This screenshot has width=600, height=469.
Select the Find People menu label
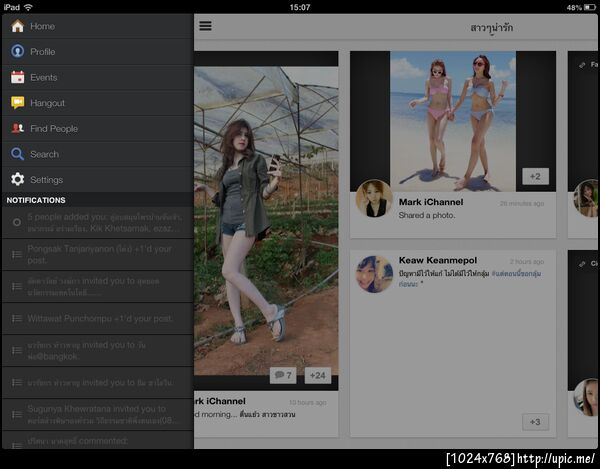click(x=54, y=129)
